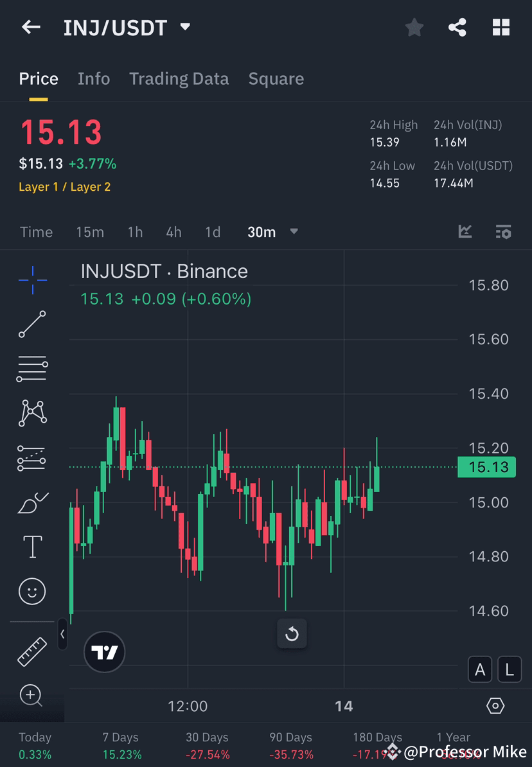Image resolution: width=532 pixels, height=767 pixels.
Task: Switch to the Trading Data tab
Action: tap(179, 78)
